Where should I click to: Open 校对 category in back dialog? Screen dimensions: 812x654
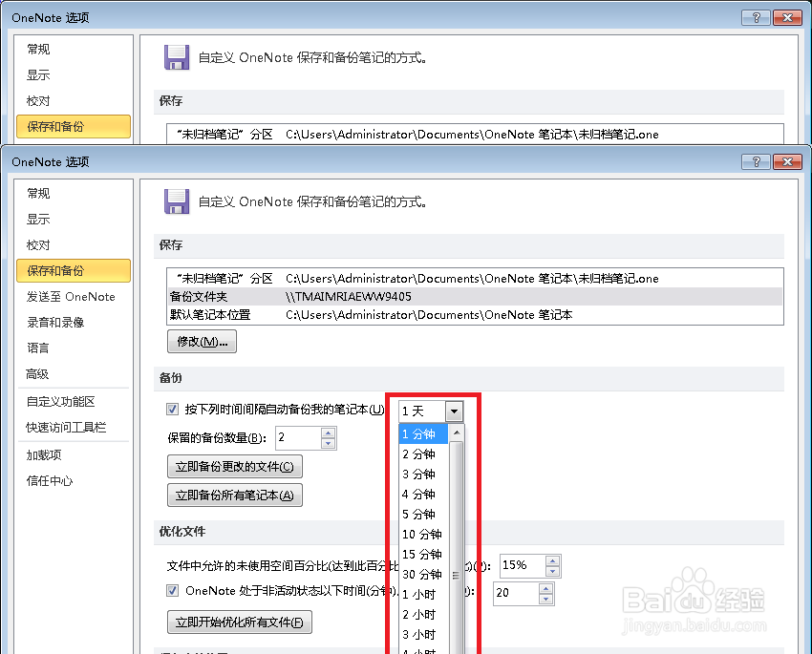[73, 101]
